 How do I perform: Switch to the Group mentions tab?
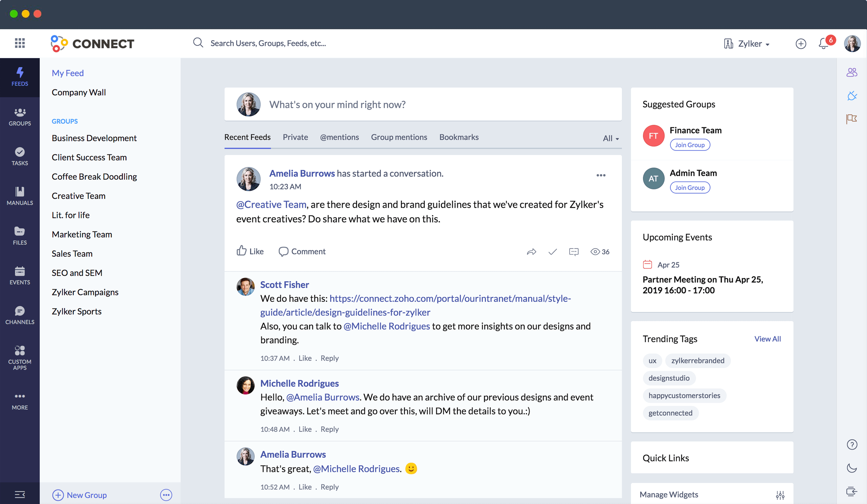(x=399, y=137)
